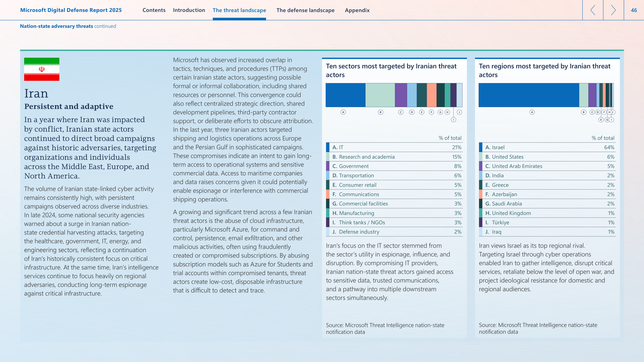The image size is (644, 362).
Task: Select the 'H. United Kingdom' row label
Action: [x=508, y=213]
